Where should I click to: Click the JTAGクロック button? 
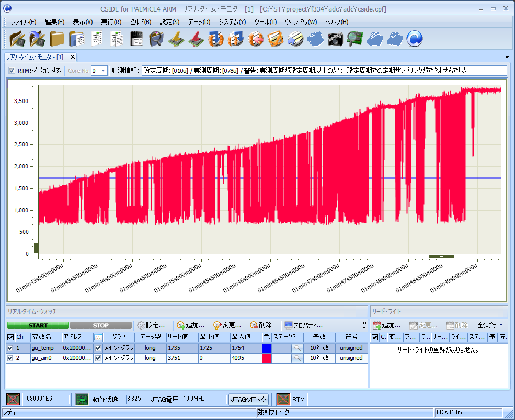[249, 399]
